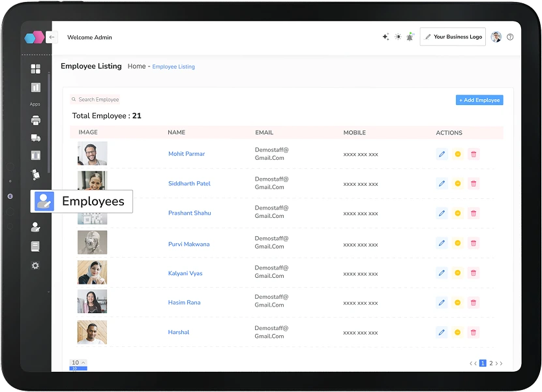Open the notifications bell
This screenshot has width=542, height=392.
point(410,37)
